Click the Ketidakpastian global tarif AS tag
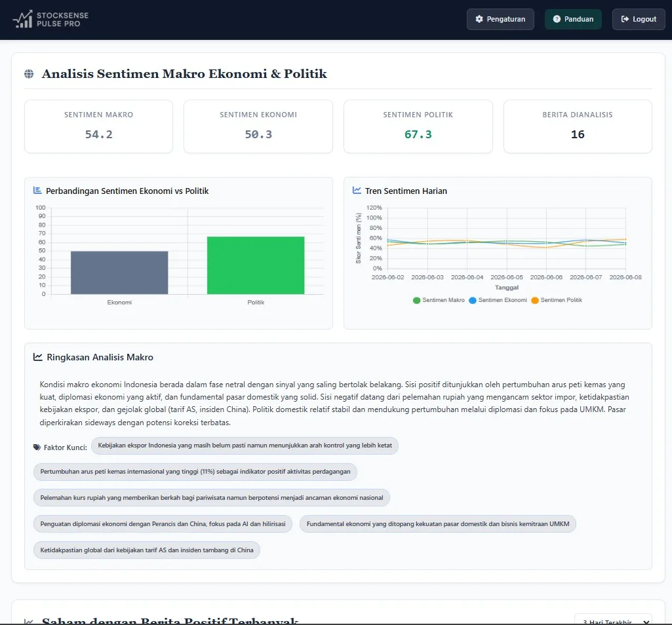672x625 pixels. pos(147,550)
